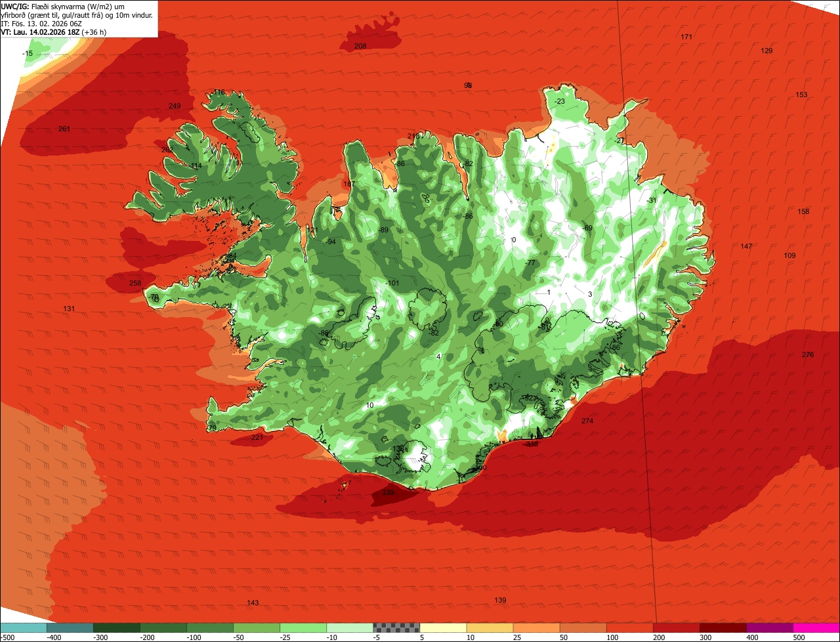Click the sea value '153'
This screenshot has height=642, width=840.
[x=801, y=95]
